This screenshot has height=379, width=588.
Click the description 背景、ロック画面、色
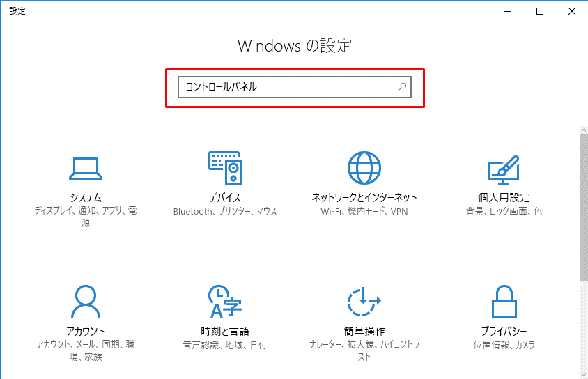pos(504,211)
